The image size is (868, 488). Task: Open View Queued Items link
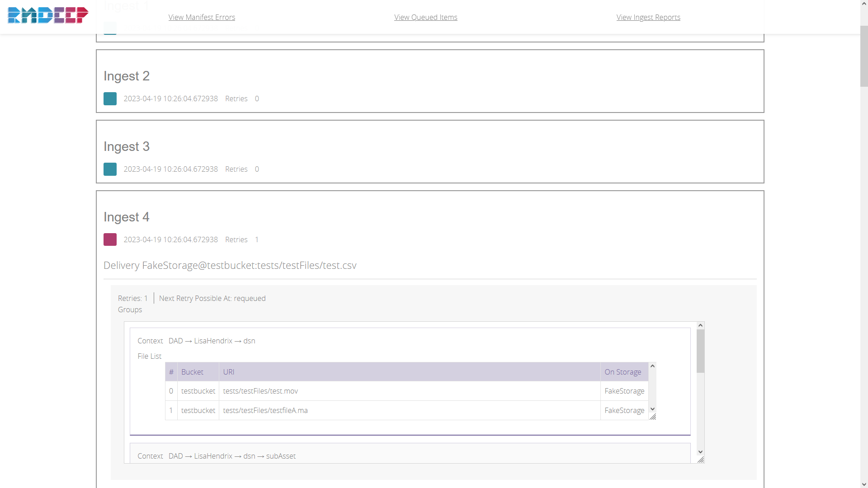pyautogui.click(x=425, y=17)
